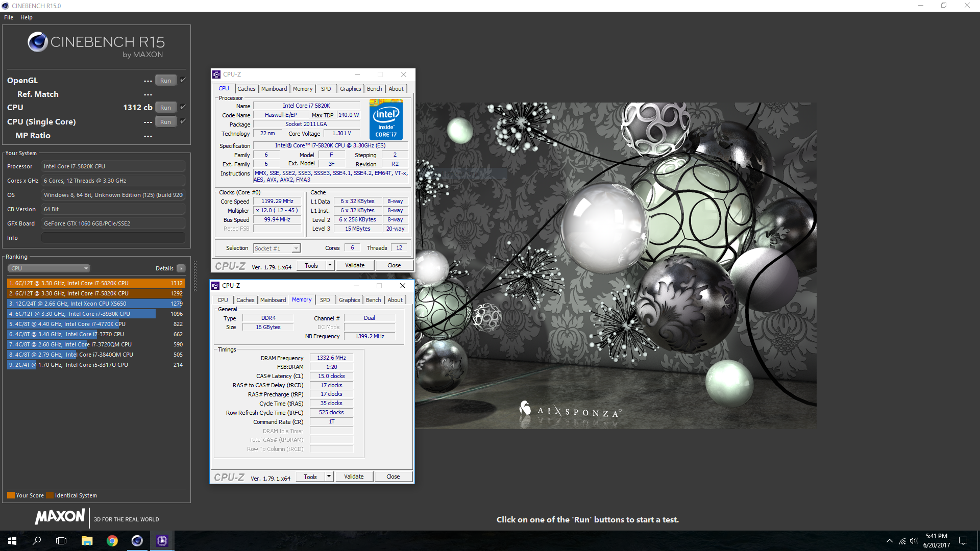
Task: Show hidden system tray icons
Action: [890, 541]
